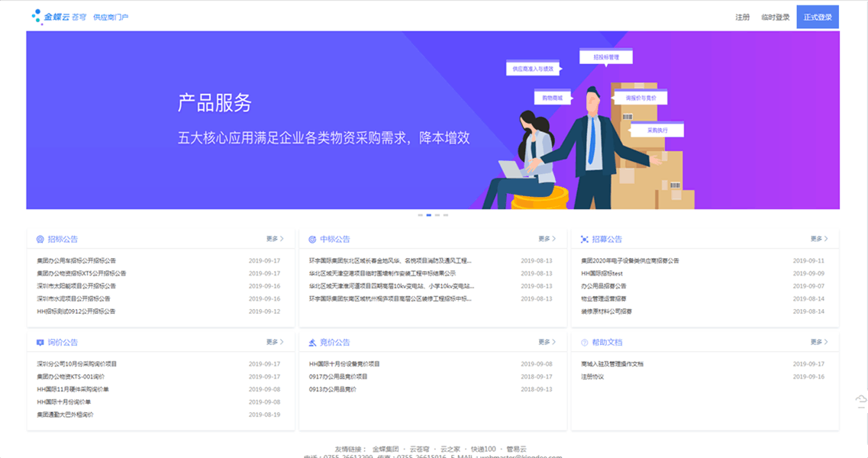The image size is (868, 458).
Task: Open 集团办公用车招标公开招标公告 link
Action: click(76, 261)
